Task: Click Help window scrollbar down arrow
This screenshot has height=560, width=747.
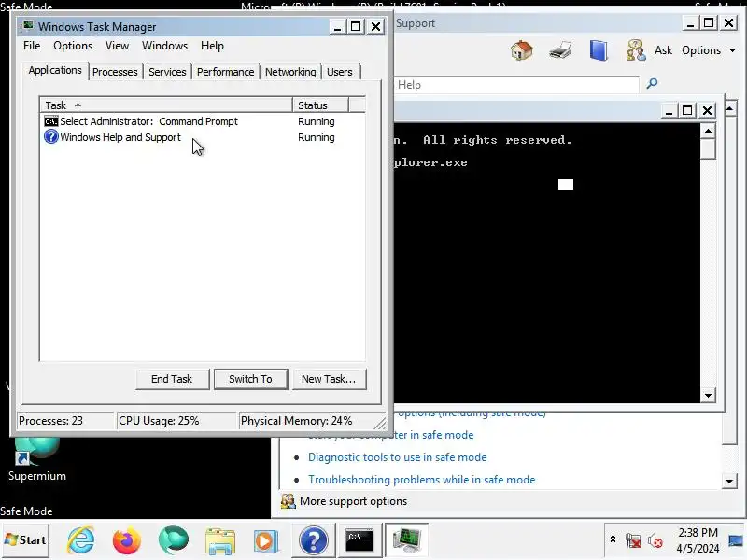Action: 729,481
